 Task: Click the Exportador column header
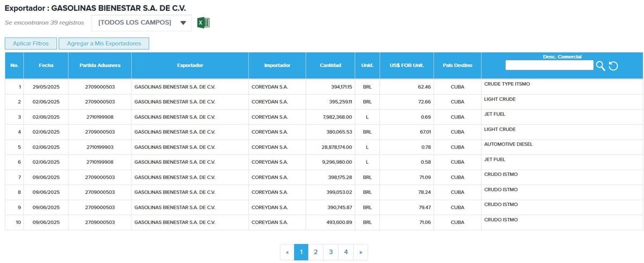click(x=190, y=65)
